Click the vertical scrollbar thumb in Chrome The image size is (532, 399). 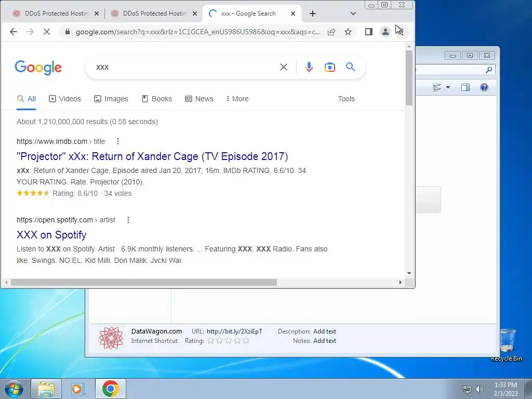[409, 78]
